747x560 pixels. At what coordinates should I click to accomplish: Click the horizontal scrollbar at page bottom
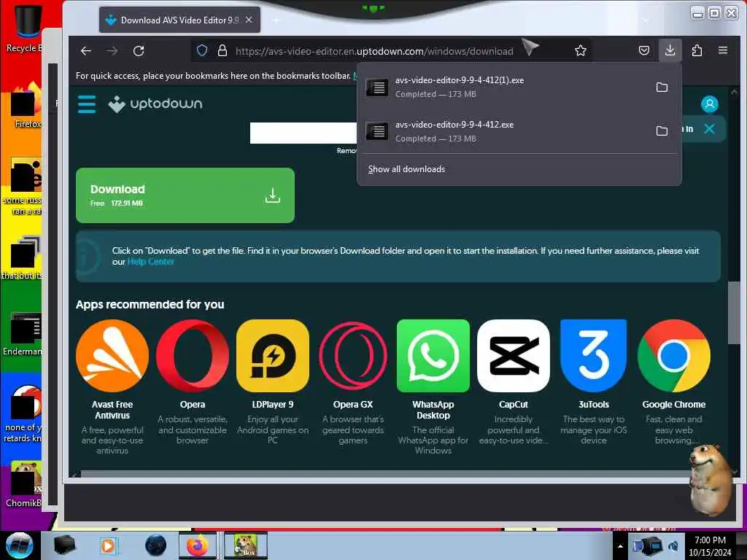tap(386, 474)
